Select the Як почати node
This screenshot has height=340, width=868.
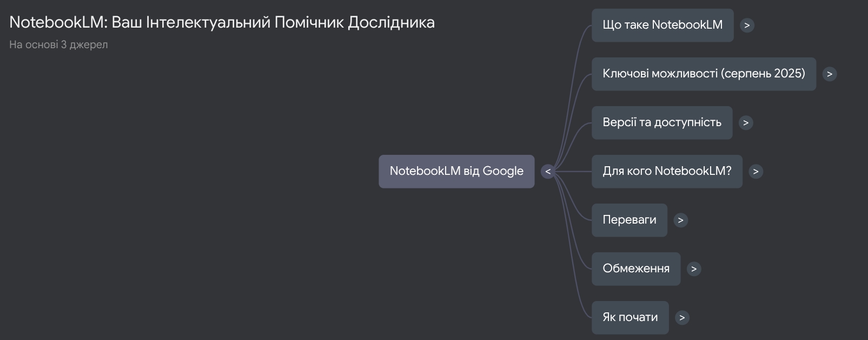(630, 318)
